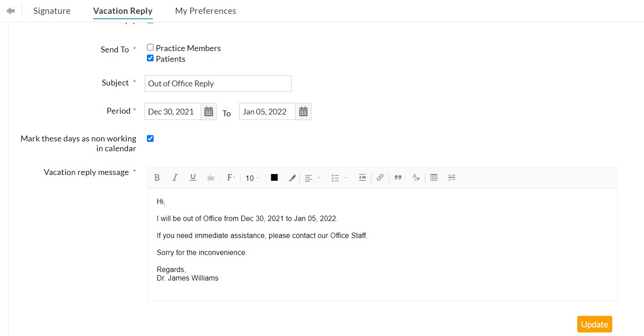Image resolution: width=644 pixels, height=336 pixels.
Task: Open the font size dropdown
Action: coord(252,178)
